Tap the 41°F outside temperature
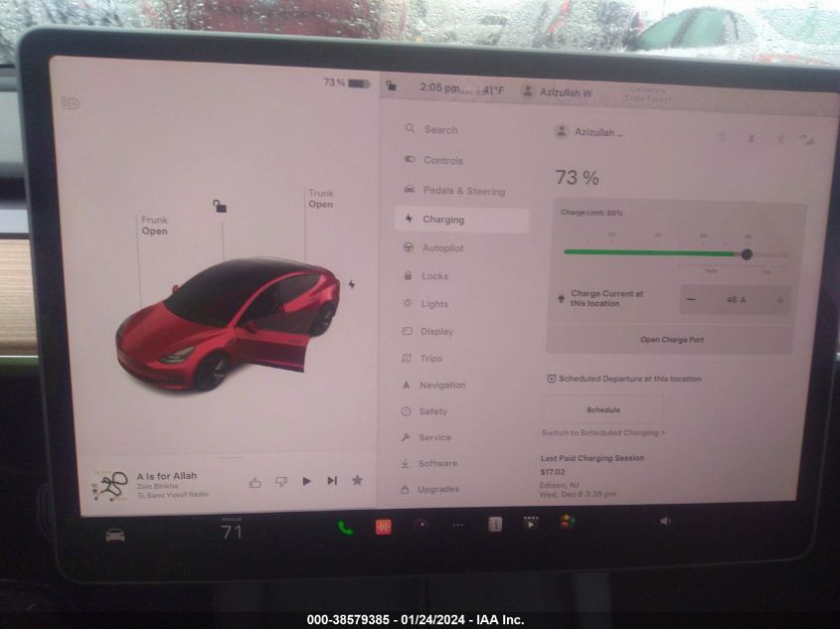 [x=493, y=90]
